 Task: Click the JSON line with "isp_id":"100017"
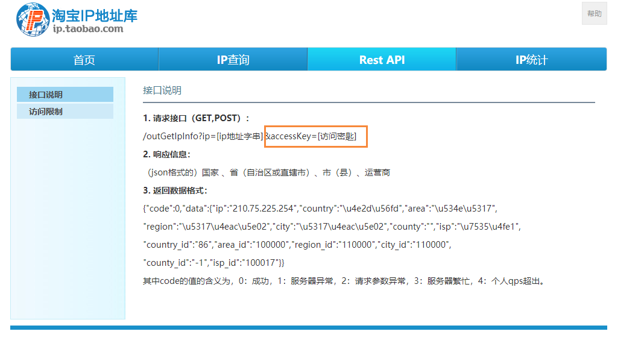(213, 263)
